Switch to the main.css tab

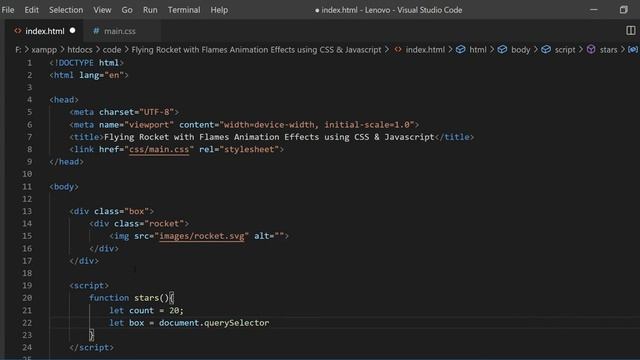[120, 31]
